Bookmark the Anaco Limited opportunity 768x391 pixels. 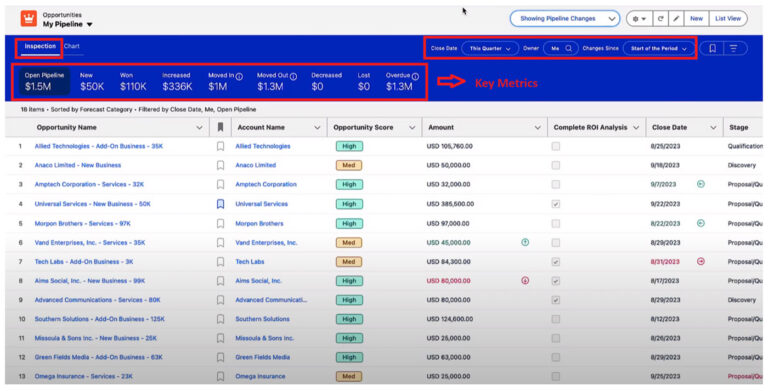coord(220,165)
